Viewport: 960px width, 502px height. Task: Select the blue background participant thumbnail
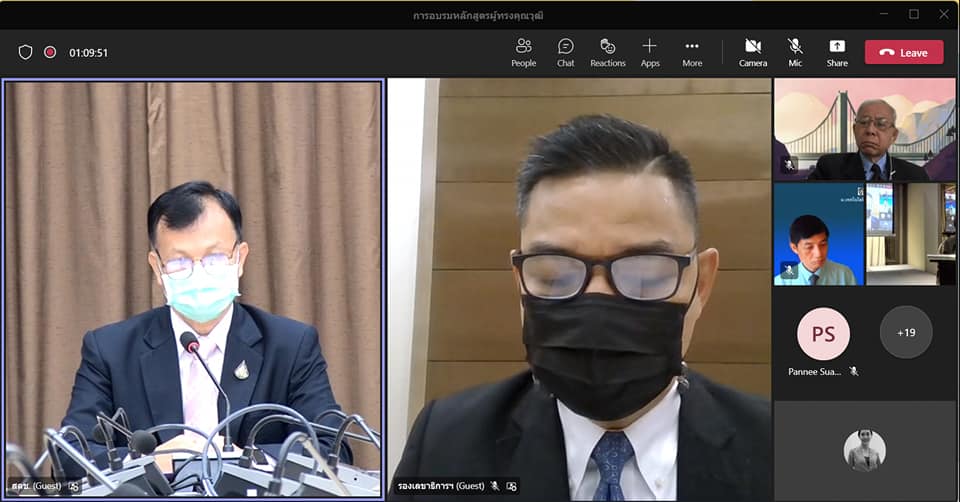pyautogui.click(x=818, y=235)
